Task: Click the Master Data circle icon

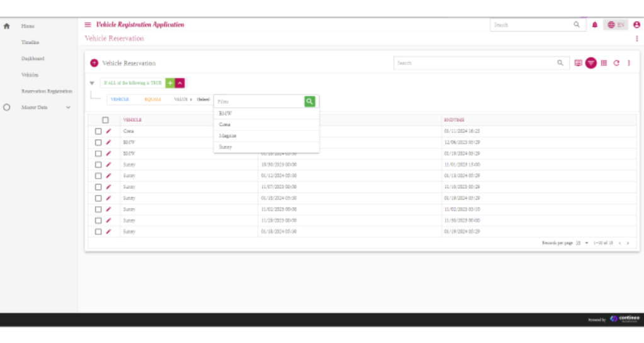Action: pyautogui.click(x=6, y=107)
